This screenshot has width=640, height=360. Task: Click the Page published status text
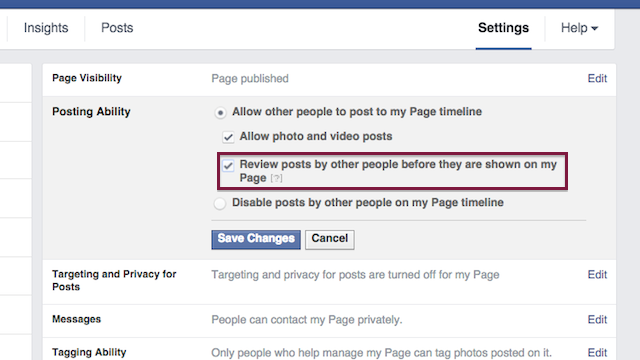250,78
